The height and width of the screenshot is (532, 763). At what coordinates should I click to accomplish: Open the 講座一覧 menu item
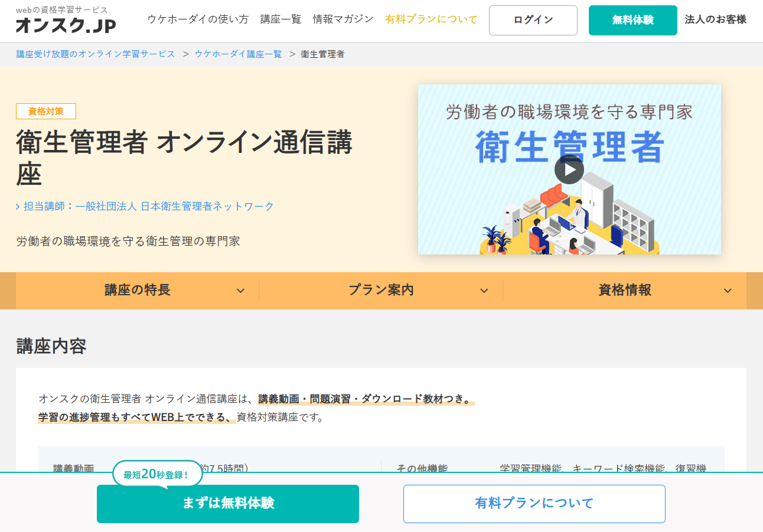281,19
